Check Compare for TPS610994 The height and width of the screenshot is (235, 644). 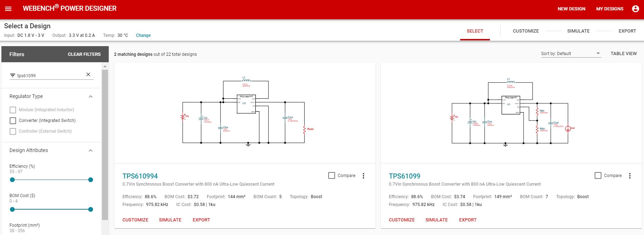click(x=332, y=176)
